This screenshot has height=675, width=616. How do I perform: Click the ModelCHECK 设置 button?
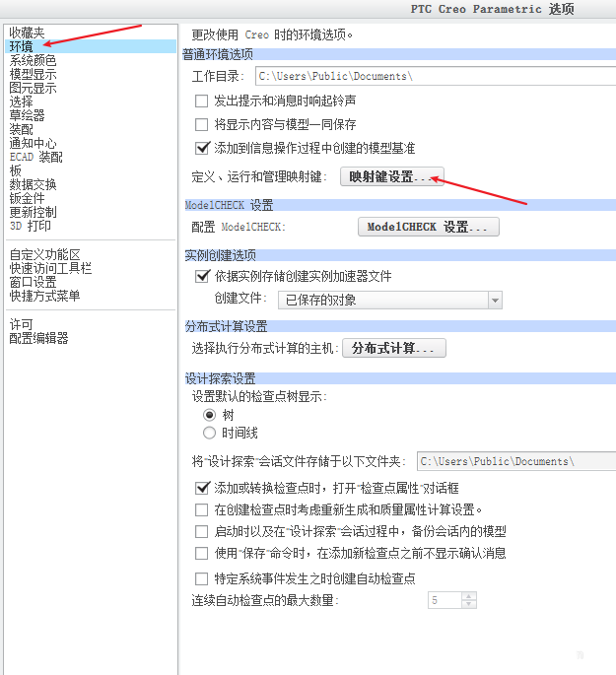pos(429,227)
